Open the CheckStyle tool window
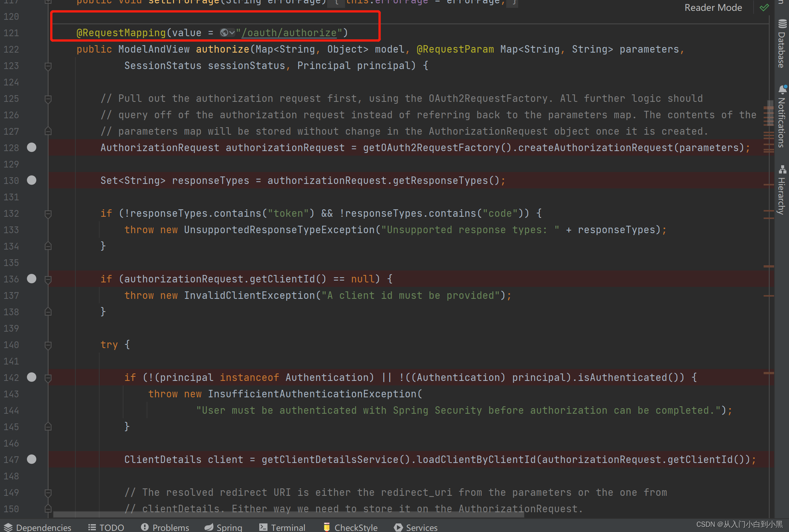This screenshot has width=789, height=532. [350, 527]
